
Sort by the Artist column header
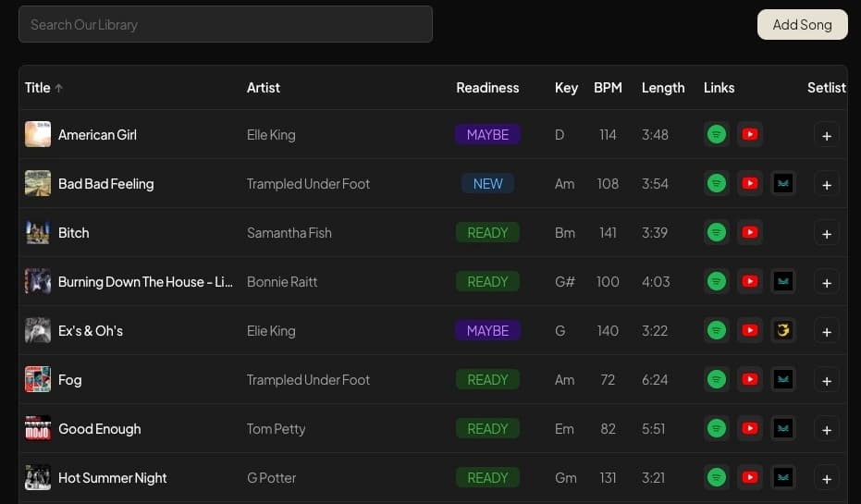(x=263, y=88)
